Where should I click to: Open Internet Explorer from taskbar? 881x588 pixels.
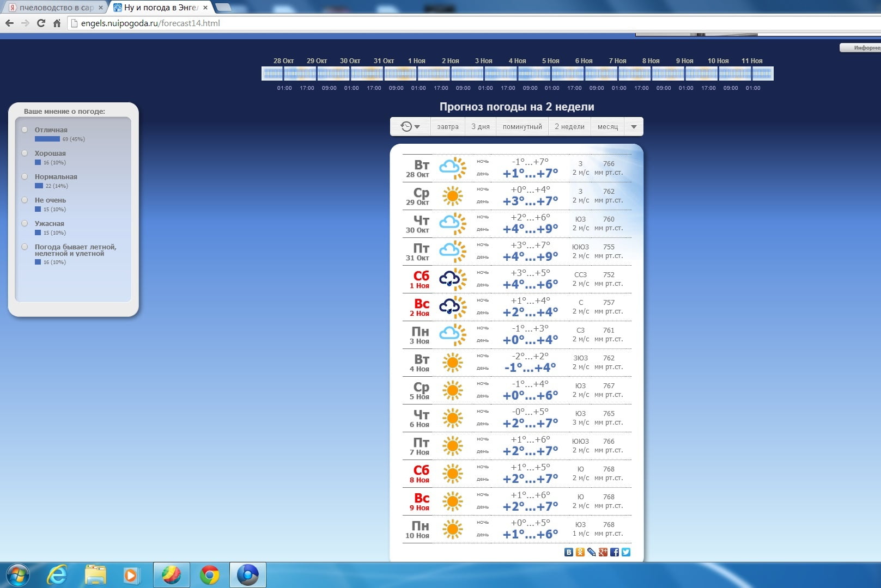point(57,575)
